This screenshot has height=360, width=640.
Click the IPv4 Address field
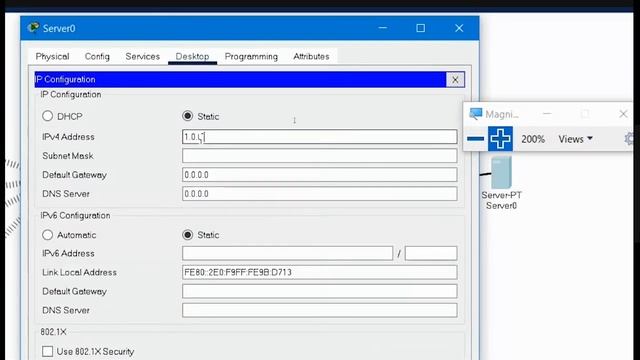(x=320, y=137)
